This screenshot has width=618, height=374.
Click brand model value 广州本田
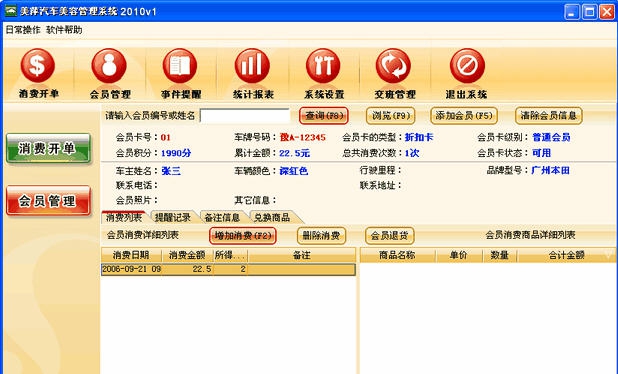pyautogui.click(x=550, y=170)
